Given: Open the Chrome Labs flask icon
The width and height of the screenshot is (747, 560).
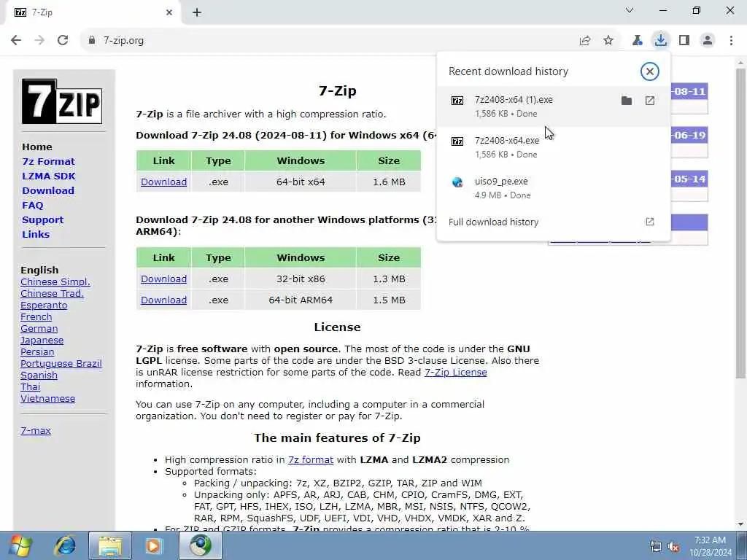Looking at the screenshot, I should click(x=637, y=41).
